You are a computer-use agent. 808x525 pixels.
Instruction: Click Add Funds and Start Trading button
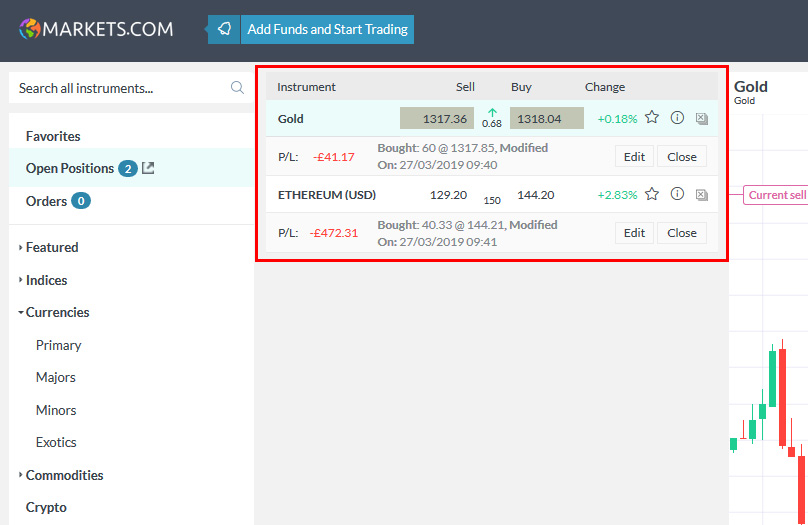click(327, 29)
